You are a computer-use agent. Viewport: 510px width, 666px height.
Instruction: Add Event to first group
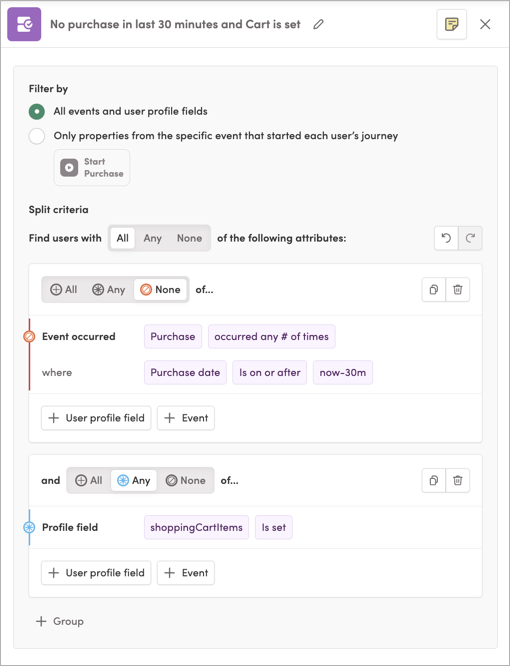tap(186, 418)
